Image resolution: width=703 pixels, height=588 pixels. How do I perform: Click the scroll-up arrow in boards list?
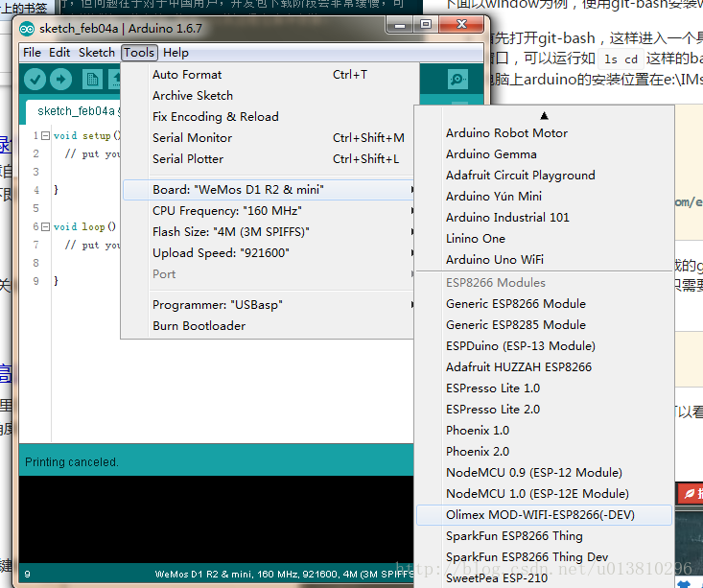(544, 116)
